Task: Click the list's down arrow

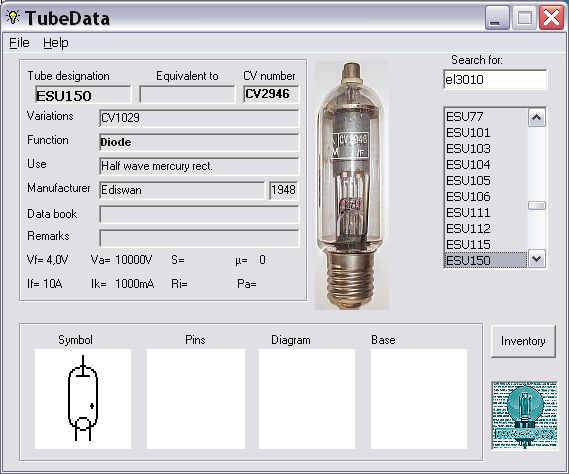Action: point(537,259)
